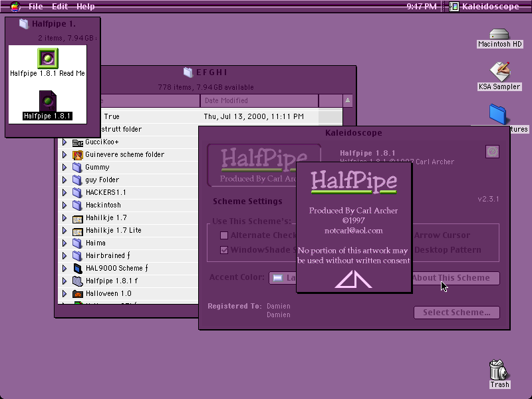Viewport: 532px width, 399px height.
Task: Click the Desktop Pattern option label
Action: [448, 250]
